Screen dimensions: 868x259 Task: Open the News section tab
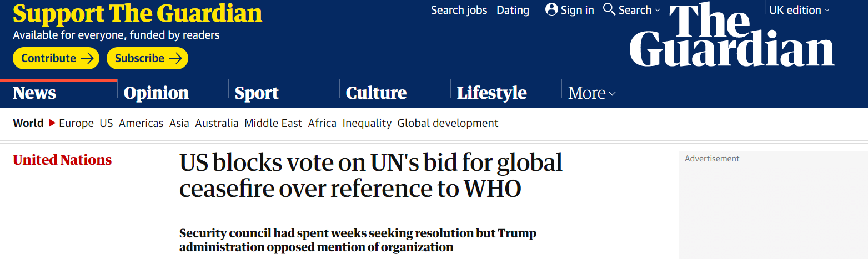pos(34,93)
